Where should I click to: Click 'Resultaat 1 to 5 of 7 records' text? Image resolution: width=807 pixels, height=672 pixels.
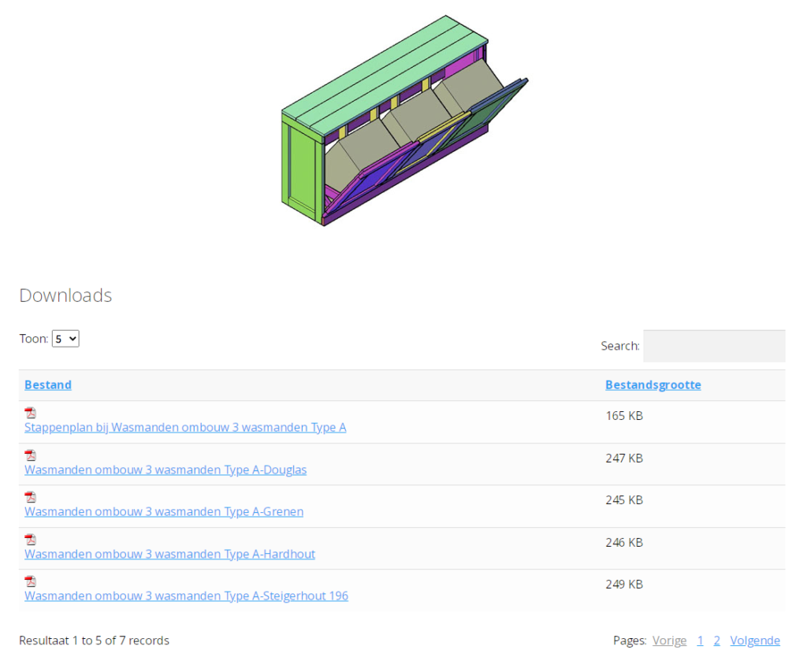(95, 640)
